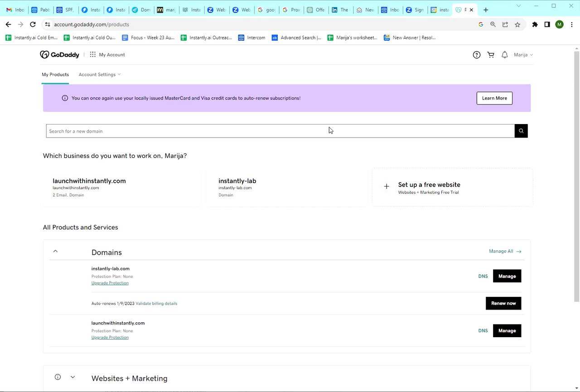Screen dimensions: 580x392
Task: Click the Websites + Marketing info icon
Action: click(58, 377)
